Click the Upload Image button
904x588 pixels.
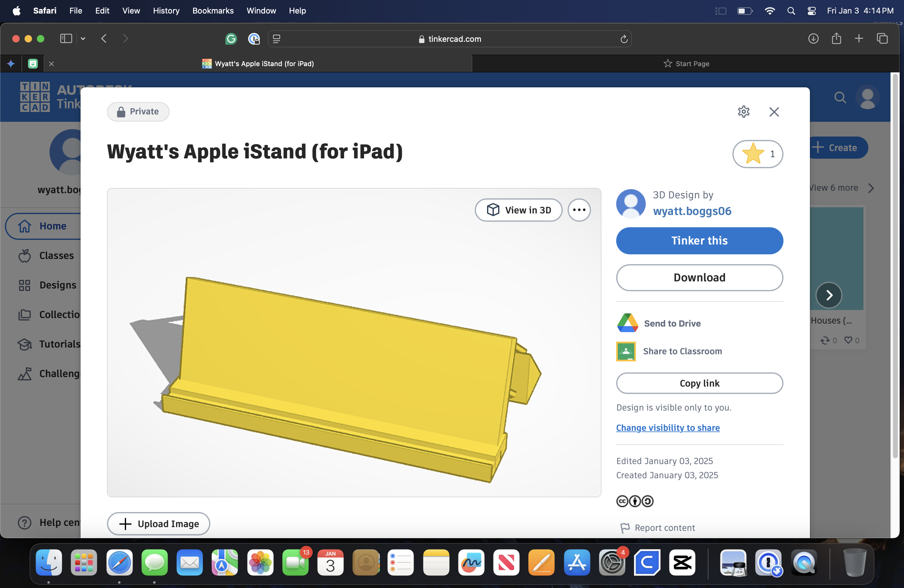(158, 523)
